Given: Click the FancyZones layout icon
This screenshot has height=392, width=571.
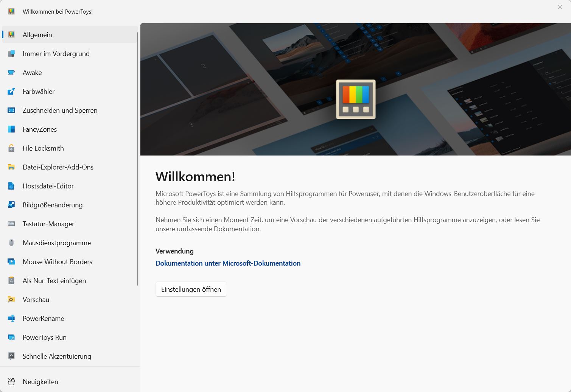Looking at the screenshot, I should coord(11,129).
